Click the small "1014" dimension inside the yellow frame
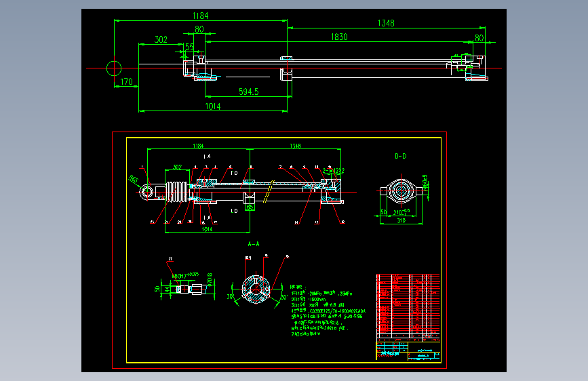Screen dimensions: 588x381 coord(207,229)
